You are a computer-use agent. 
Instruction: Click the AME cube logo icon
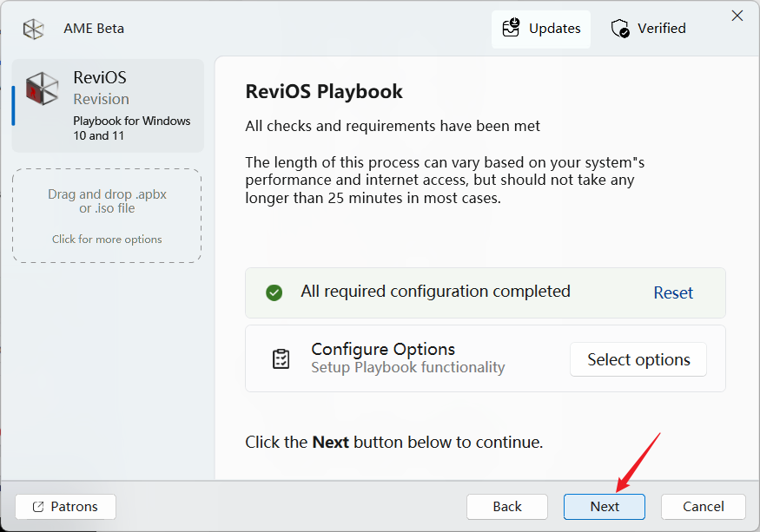coord(33,29)
